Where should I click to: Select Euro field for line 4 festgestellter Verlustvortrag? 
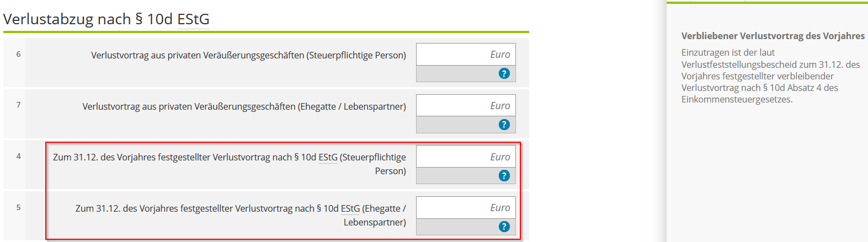pos(466,157)
